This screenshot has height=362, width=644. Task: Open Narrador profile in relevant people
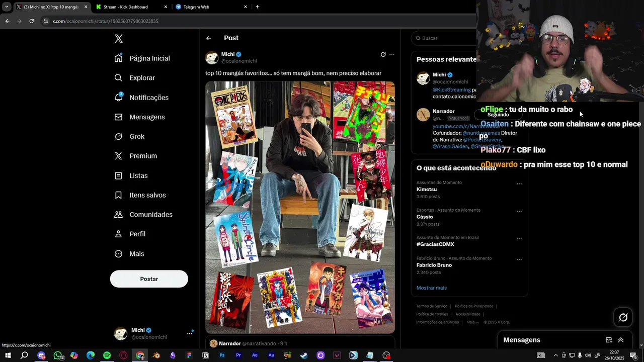point(443,111)
